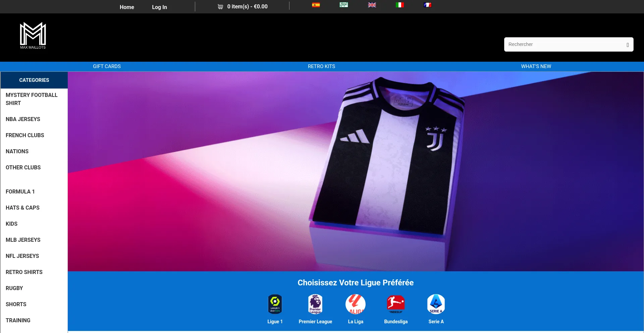Choose the French flag language

pyautogui.click(x=428, y=5)
